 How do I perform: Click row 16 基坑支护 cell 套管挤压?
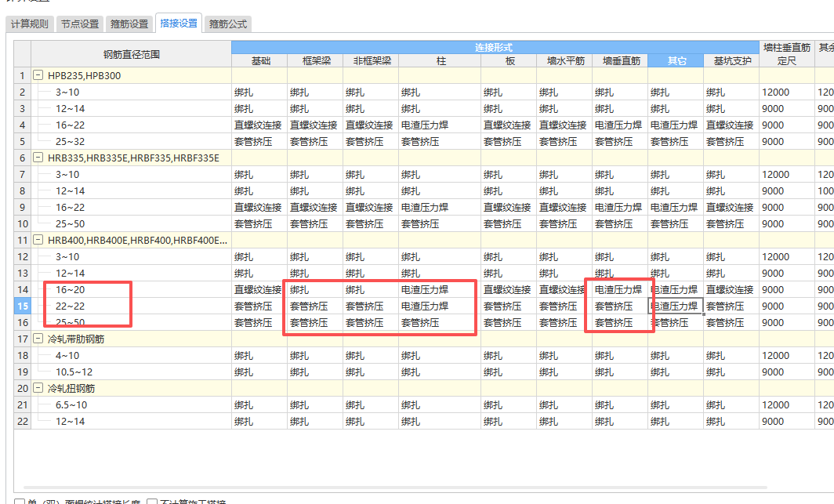pyautogui.click(x=731, y=323)
